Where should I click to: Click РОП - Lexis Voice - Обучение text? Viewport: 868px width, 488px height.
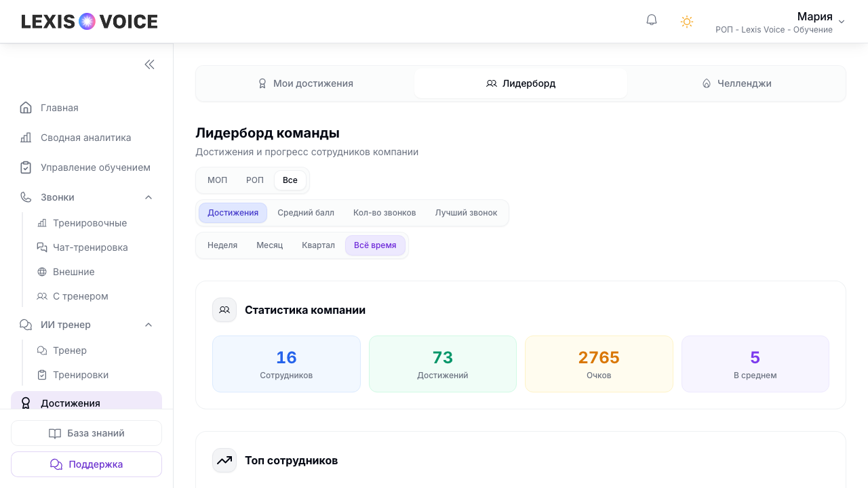774,30
